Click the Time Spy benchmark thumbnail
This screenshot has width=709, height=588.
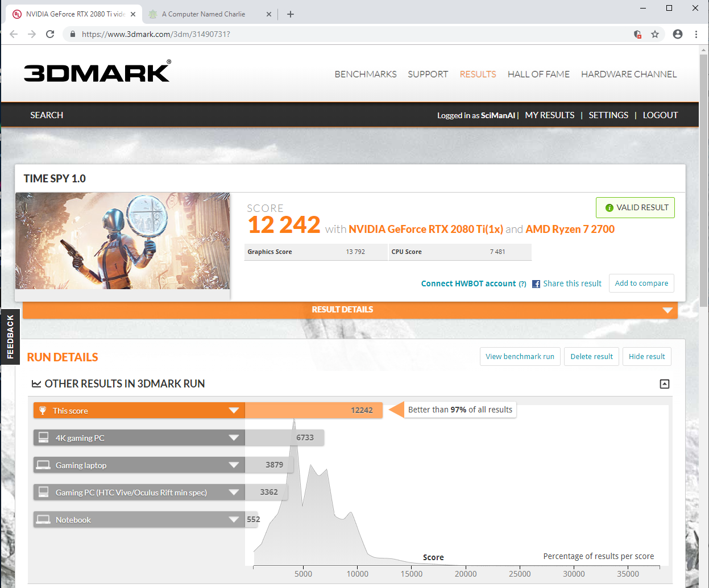[123, 241]
